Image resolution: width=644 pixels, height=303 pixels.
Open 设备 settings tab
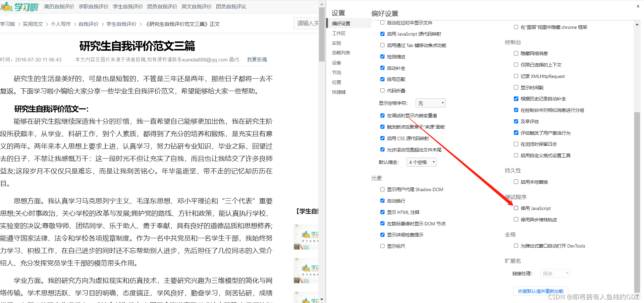click(336, 63)
